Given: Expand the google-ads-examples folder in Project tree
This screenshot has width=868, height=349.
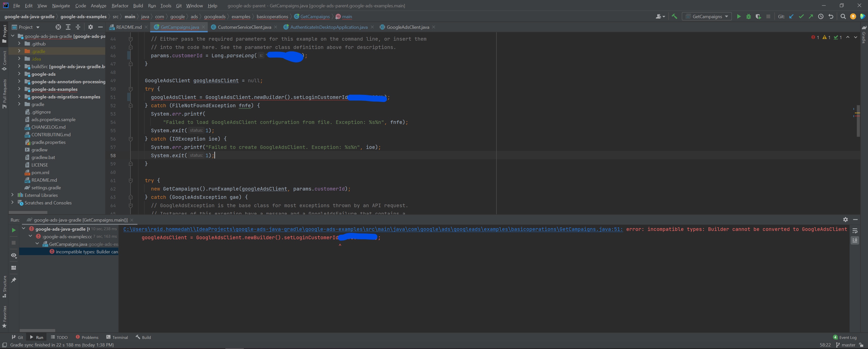Looking at the screenshot, I should [x=19, y=89].
